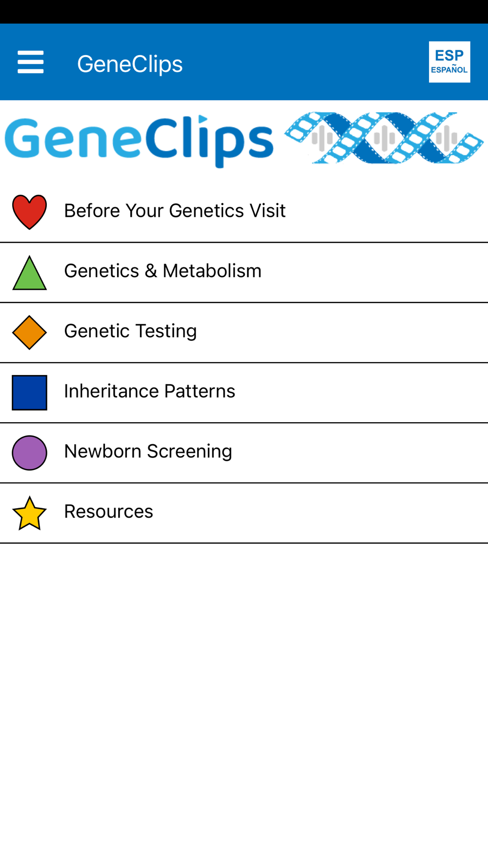
Task: Open Before Your Genetics Visit
Action: [x=175, y=211]
